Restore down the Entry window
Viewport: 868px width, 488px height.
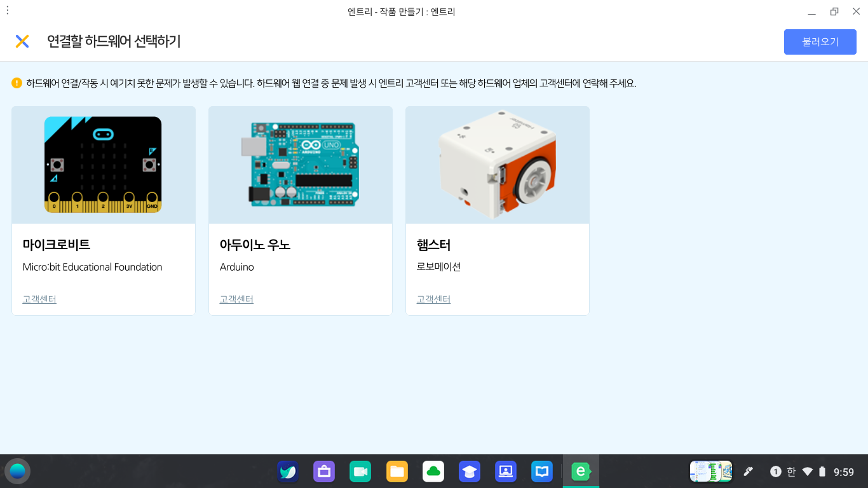pos(834,11)
